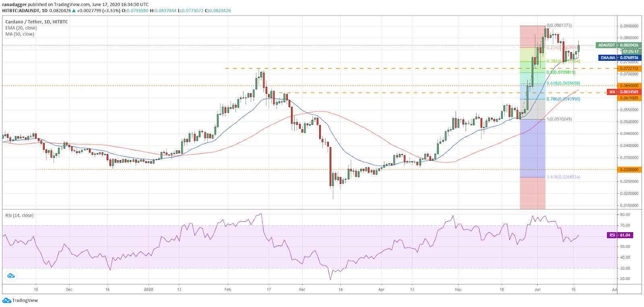Image resolution: width=644 pixels, height=307 pixels.
Task: Click the green up arrow in header
Action: pos(74,10)
